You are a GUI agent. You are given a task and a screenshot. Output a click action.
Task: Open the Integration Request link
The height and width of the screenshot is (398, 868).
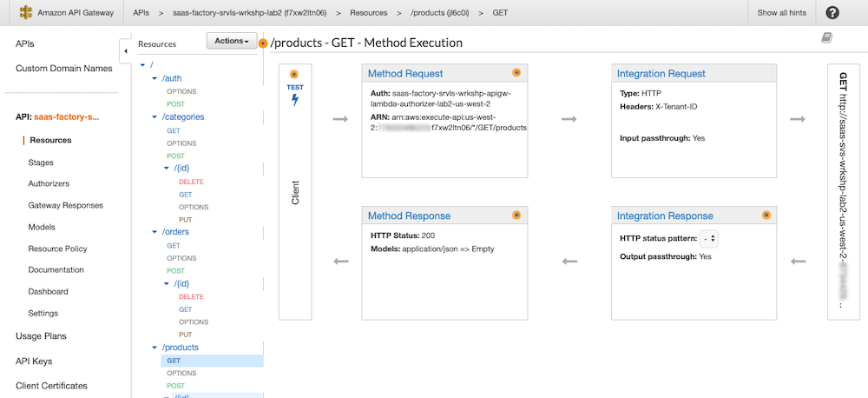click(661, 73)
